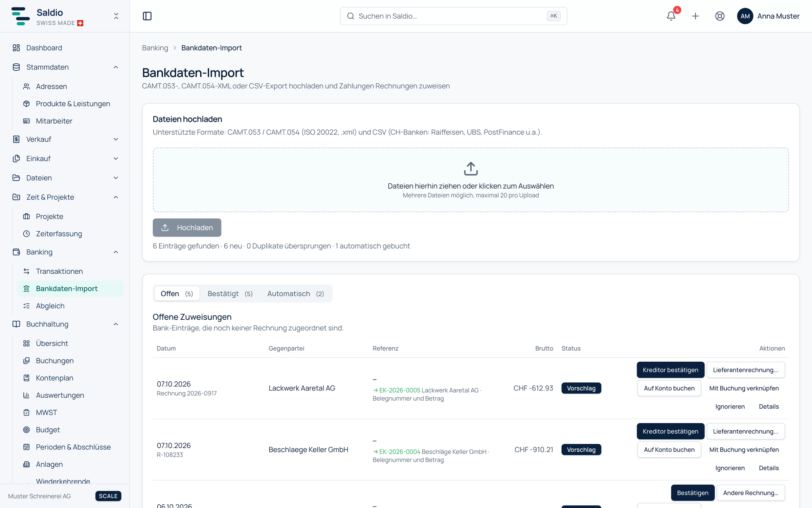This screenshot has height=508, width=812.
Task: Open the help lifebuoy icon
Action: [720, 16]
